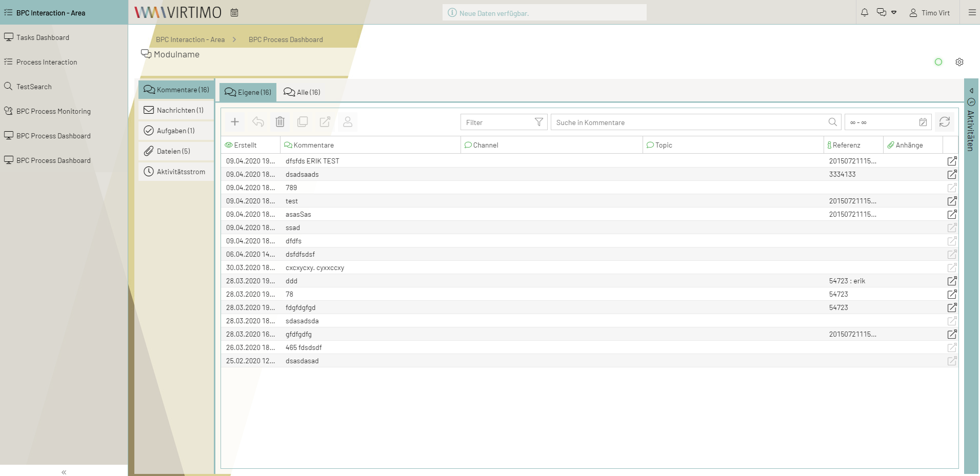Click calendar icon next to Virtimo logo

(234, 13)
